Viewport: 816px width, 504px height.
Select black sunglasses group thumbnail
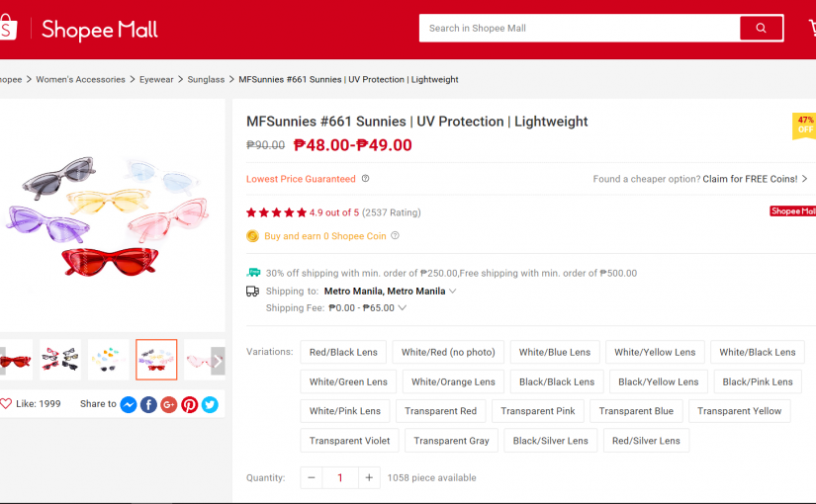[x=60, y=360]
